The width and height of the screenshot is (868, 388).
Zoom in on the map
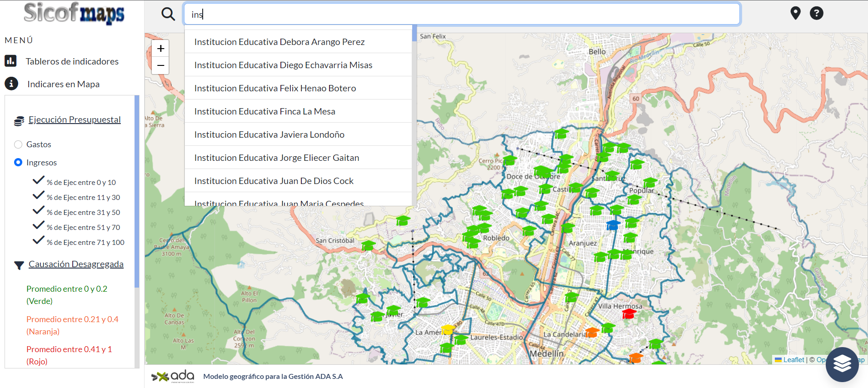tap(160, 49)
